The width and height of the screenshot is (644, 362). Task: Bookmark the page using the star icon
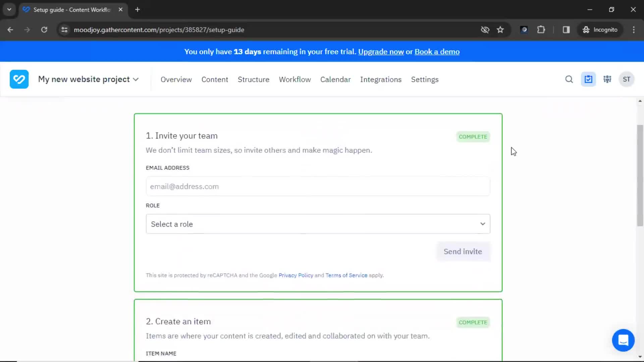tap(500, 30)
